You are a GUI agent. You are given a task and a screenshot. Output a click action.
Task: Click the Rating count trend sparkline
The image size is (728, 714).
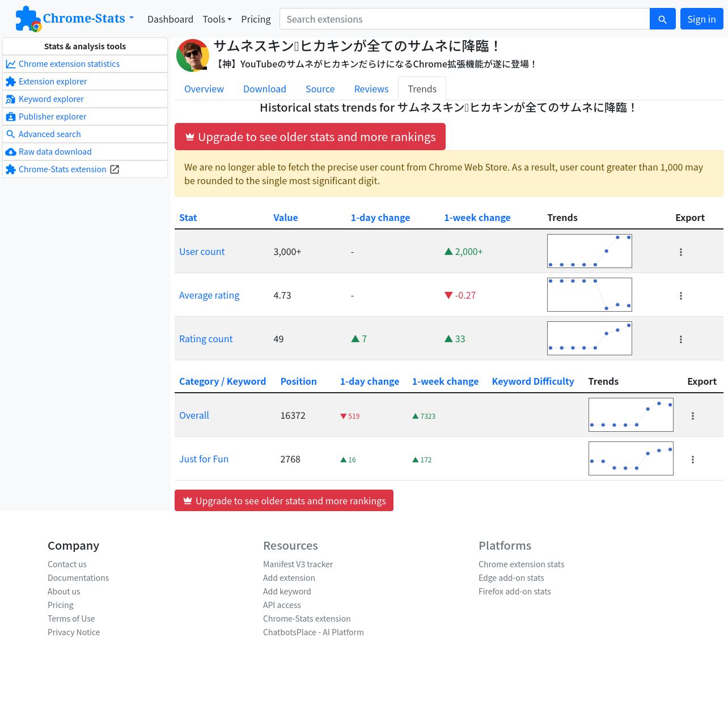point(590,338)
